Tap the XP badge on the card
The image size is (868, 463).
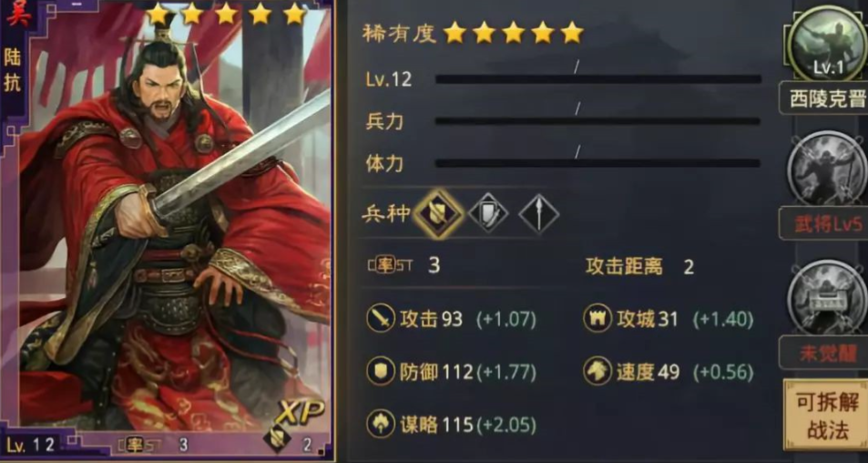(301, 413)
